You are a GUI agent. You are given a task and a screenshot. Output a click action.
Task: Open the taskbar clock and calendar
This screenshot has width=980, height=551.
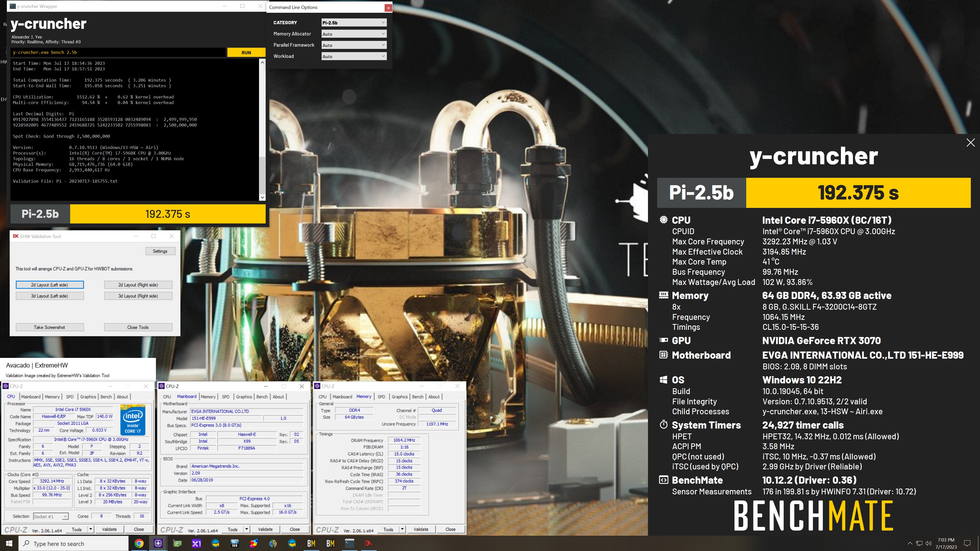click(x=946, y=543)
